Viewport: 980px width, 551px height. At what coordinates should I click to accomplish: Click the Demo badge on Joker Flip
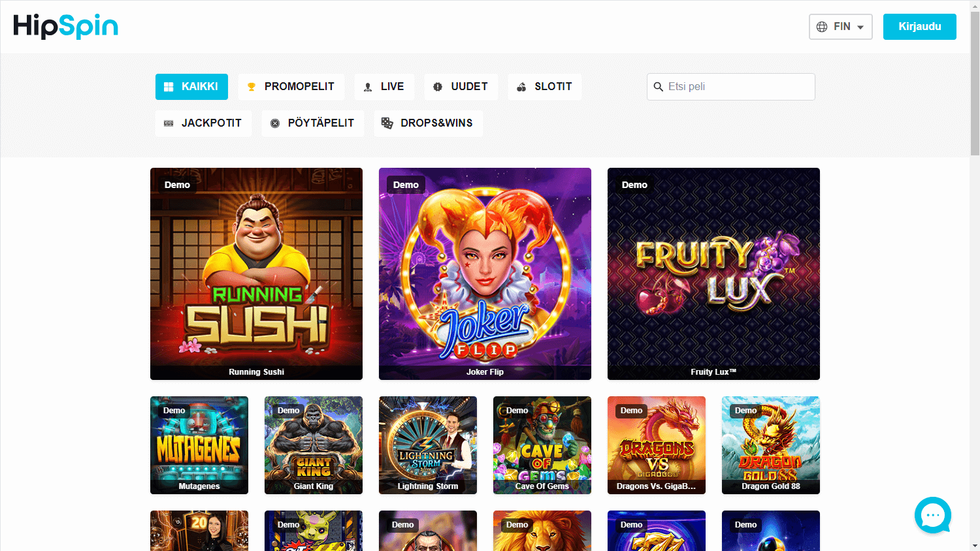(406, 185)
